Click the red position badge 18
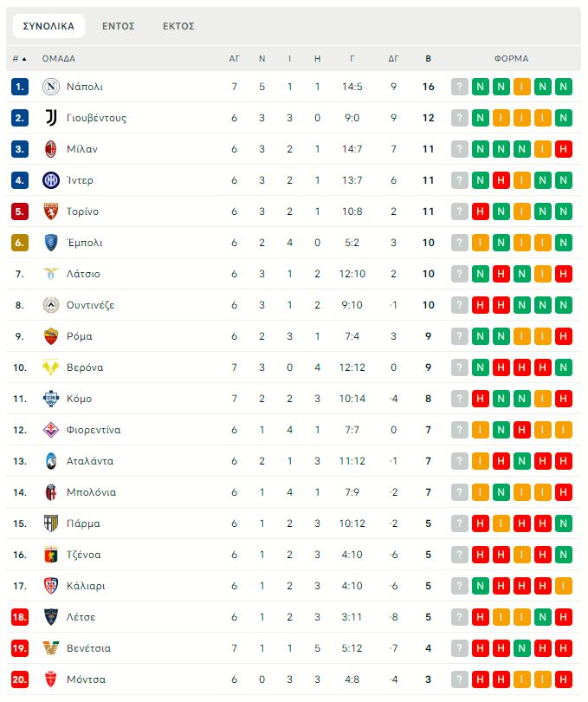Image resolution: width=588 pixels, height=702 pixels. 20,617
